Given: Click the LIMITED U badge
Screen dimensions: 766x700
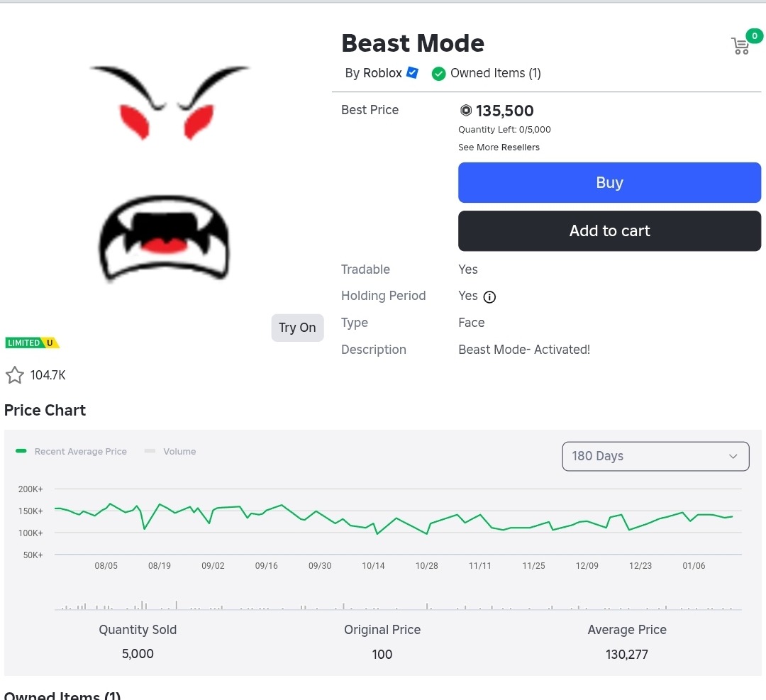Looking at the screenshot, I should [32, 342].
